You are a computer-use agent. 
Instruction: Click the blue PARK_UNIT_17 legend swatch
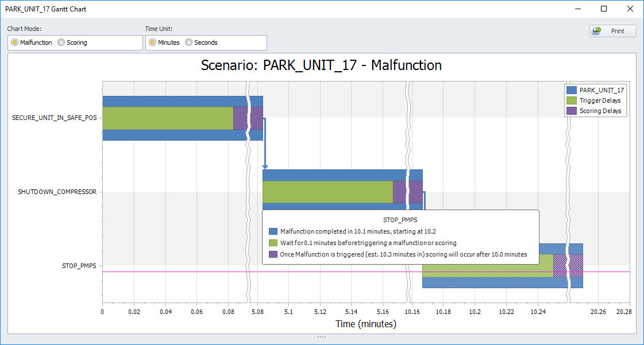(x=571, y=90)
